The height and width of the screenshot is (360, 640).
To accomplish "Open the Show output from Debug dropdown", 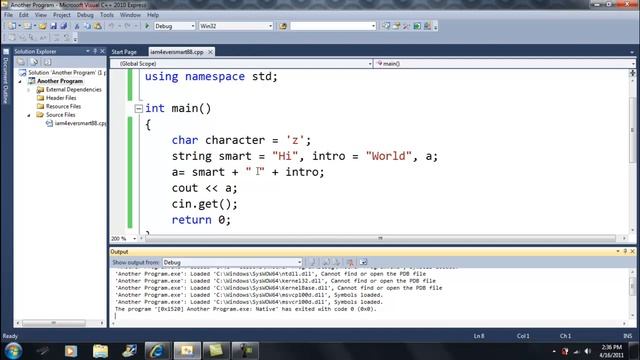I will tap(299, 262).
